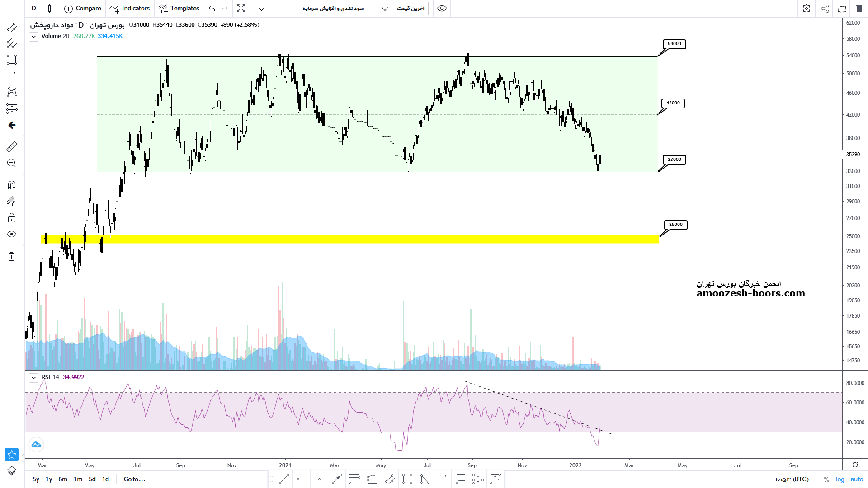Collapse the RSI indicator legend
Screen dimensions: 868x488
click(33, 378)
